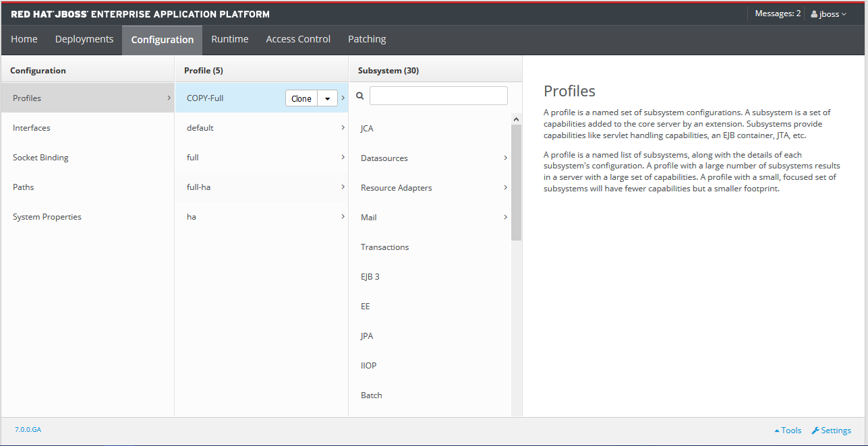Select the COPY-Full profile
868x446 pixels.
click(x=262, y=98)
